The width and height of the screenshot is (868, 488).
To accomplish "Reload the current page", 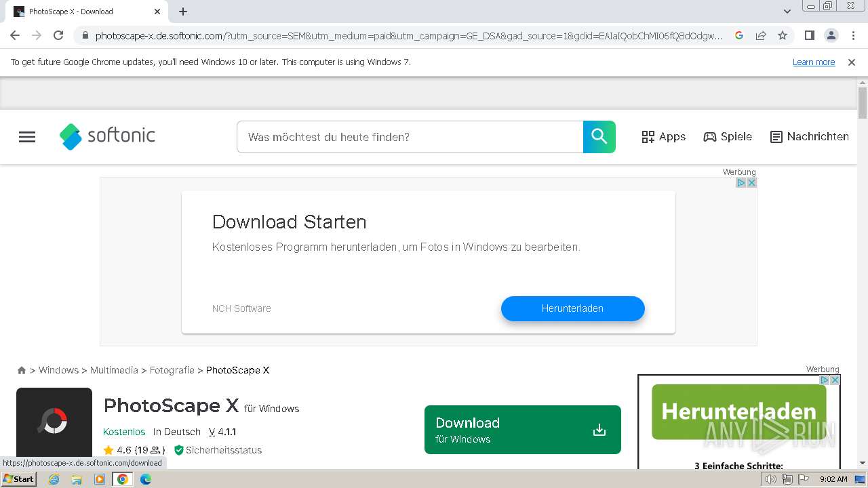I will pos(58,35).
